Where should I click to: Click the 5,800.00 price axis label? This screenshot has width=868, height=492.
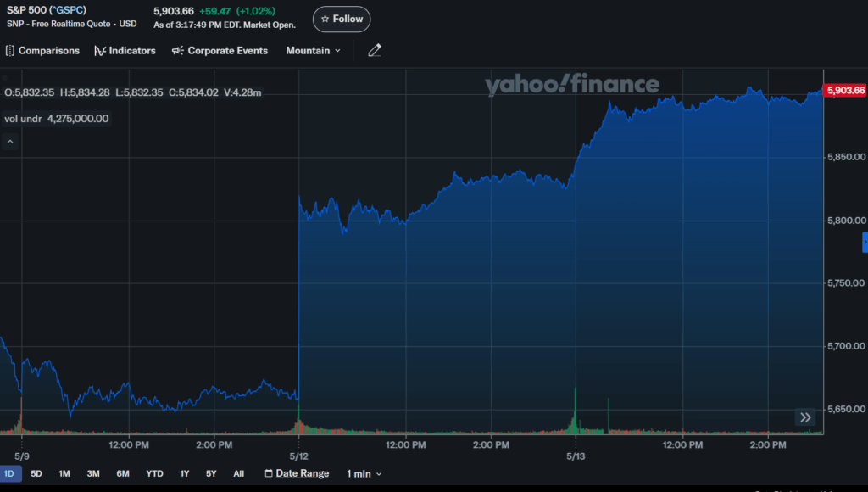pyautogui.click(x=846, y=221)
